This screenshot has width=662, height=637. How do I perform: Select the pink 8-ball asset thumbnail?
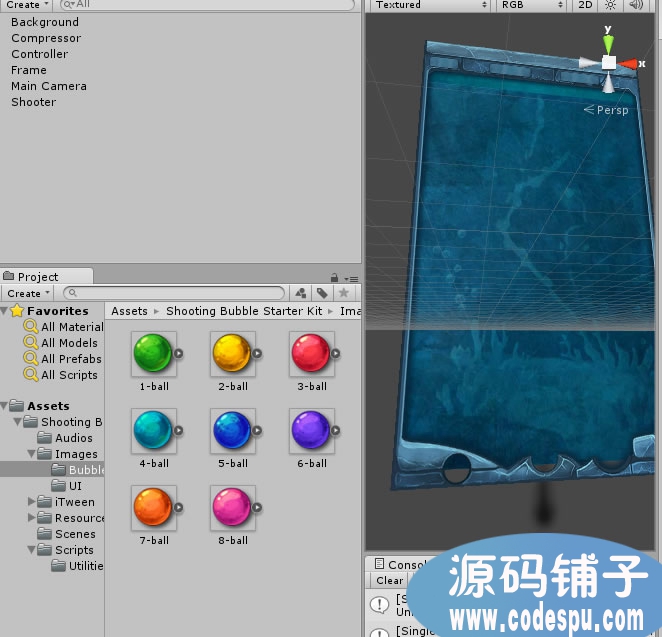coord(232,507)
